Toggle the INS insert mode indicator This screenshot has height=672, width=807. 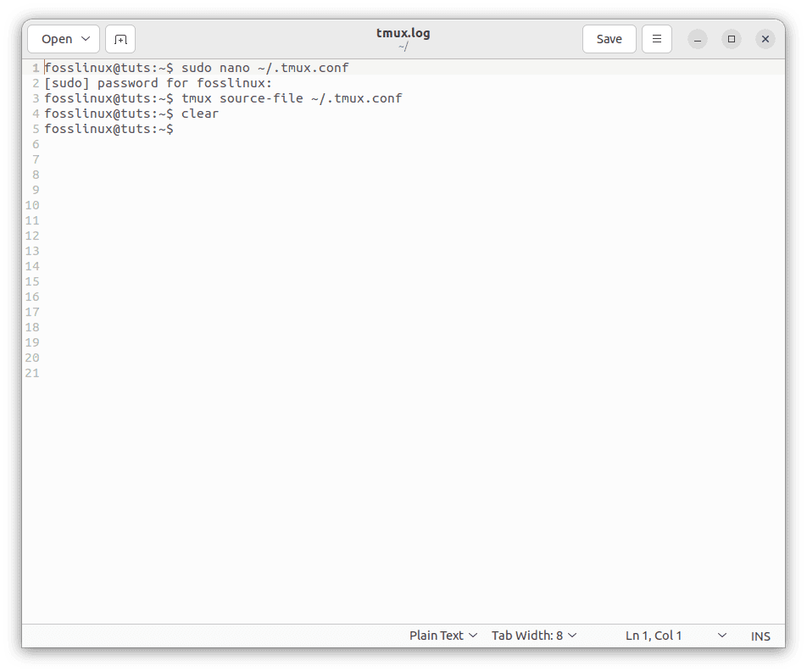click(760, 636)
